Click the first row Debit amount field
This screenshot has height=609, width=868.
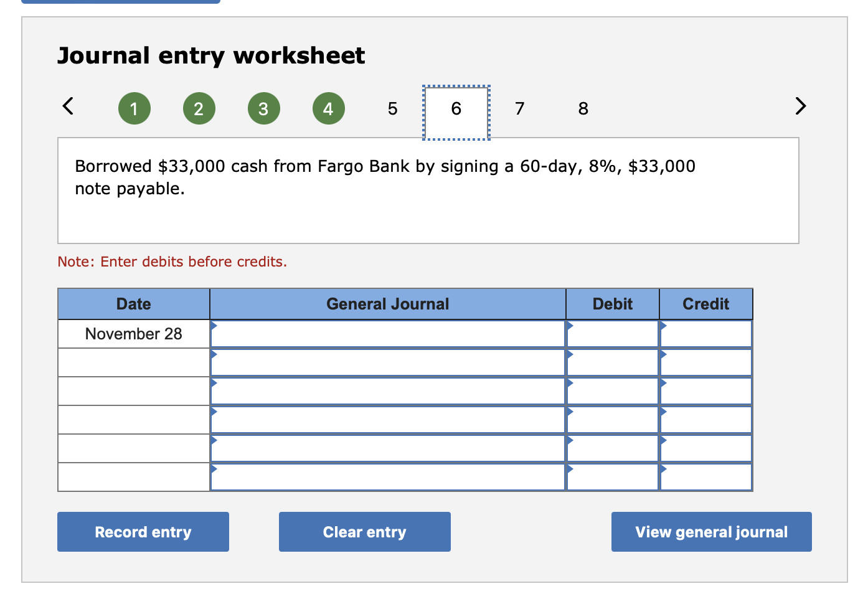(x=613, y=334)
